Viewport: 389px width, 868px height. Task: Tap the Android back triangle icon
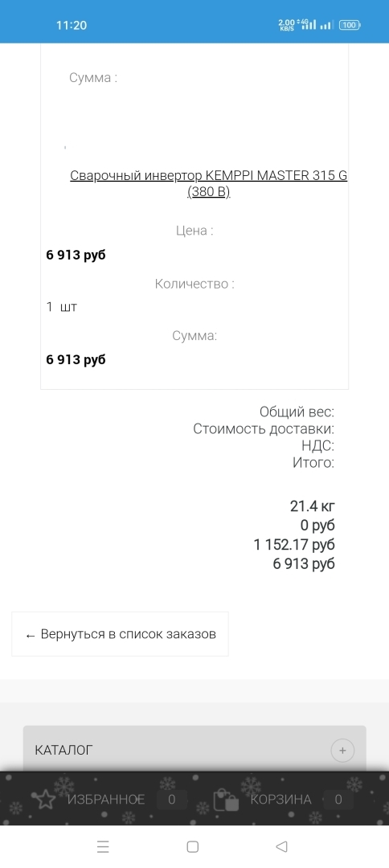(x=281, y=846)
